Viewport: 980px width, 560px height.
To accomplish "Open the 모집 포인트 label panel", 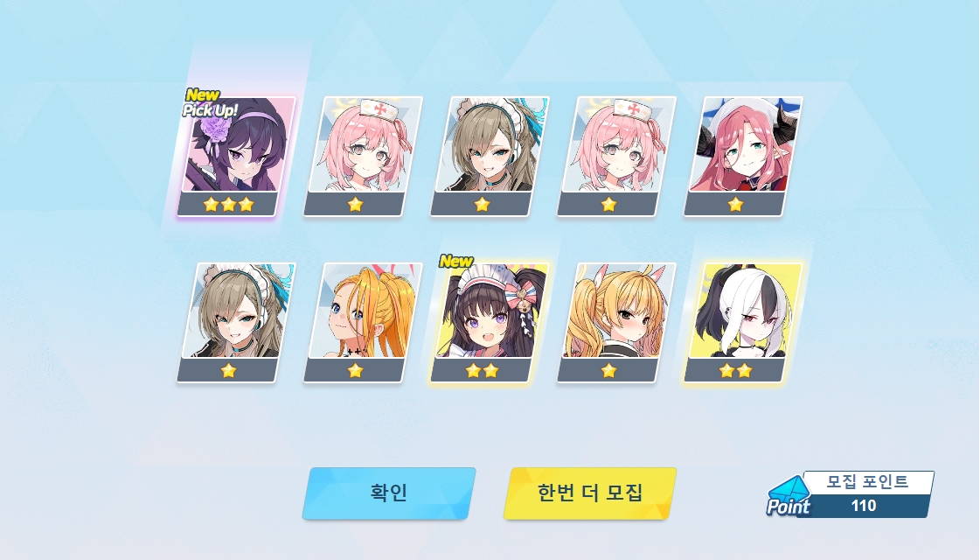I will point(867,481).
